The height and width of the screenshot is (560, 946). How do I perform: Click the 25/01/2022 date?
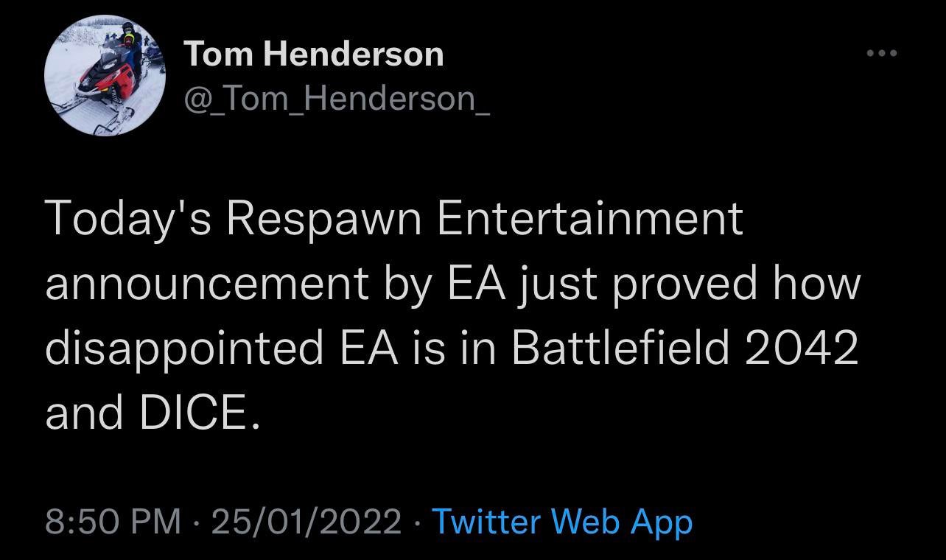tap(306, 522)
